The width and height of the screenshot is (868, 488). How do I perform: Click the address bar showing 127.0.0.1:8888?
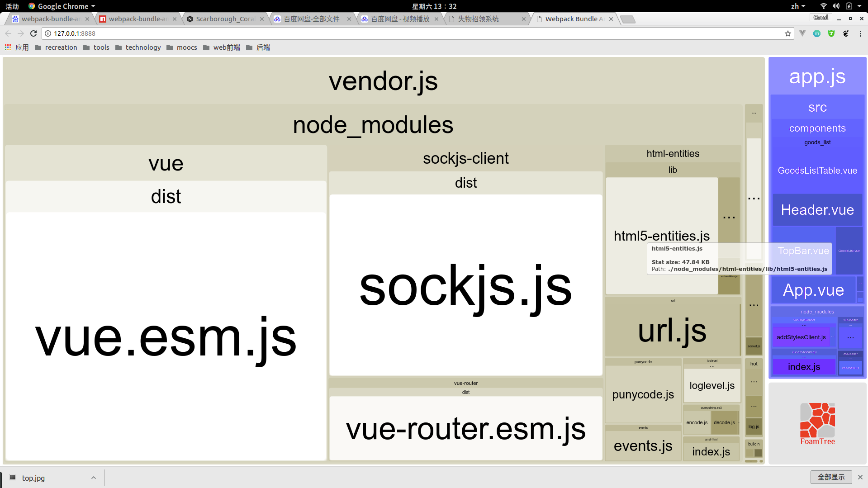[x=407, y=33]
